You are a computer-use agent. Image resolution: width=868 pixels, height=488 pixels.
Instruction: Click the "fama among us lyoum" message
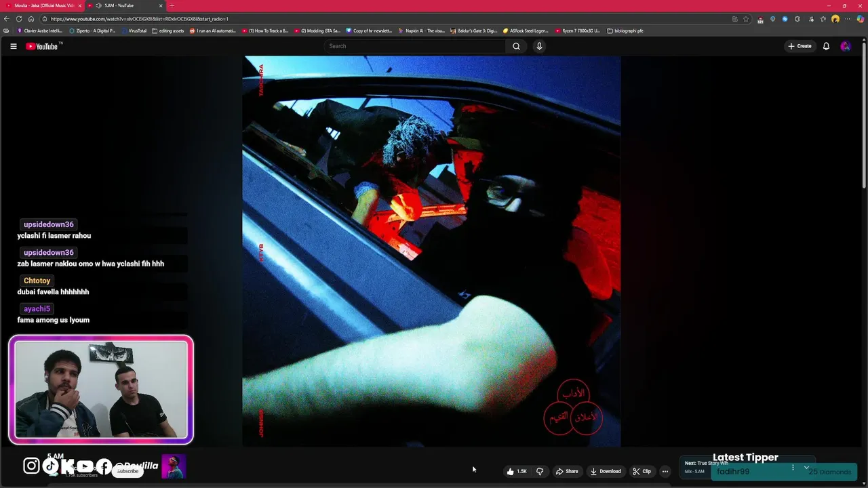coord(53,320)
